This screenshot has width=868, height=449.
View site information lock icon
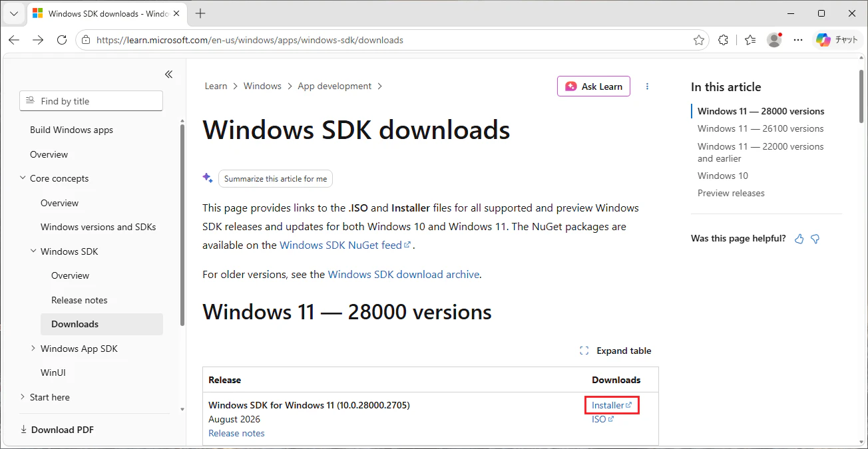(86, 40)
